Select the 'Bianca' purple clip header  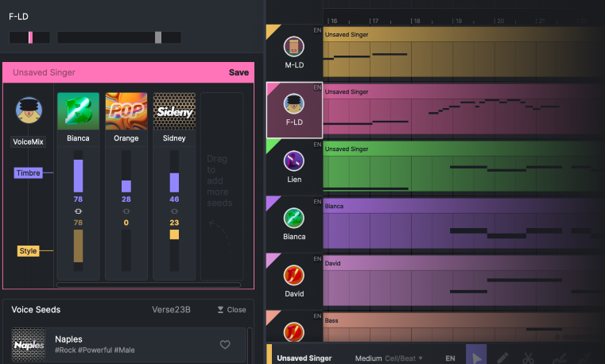coord(463,206)
